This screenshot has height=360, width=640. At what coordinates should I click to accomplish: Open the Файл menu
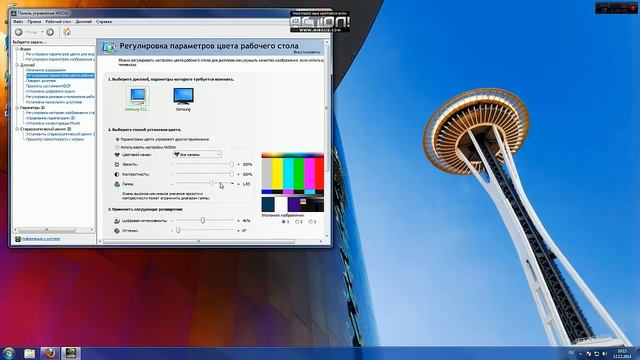pos(18,22)
